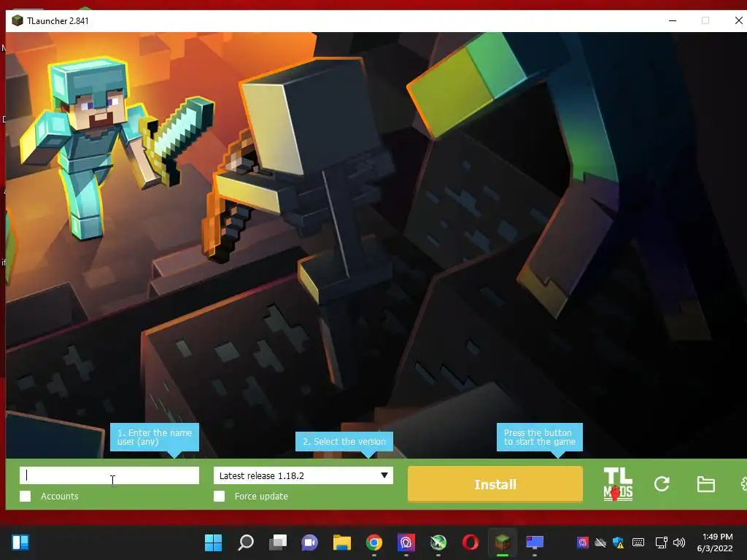Open Task View in taskbar
Image resolution: width=747 pixels, height=560 pixels.
(278, 542)
